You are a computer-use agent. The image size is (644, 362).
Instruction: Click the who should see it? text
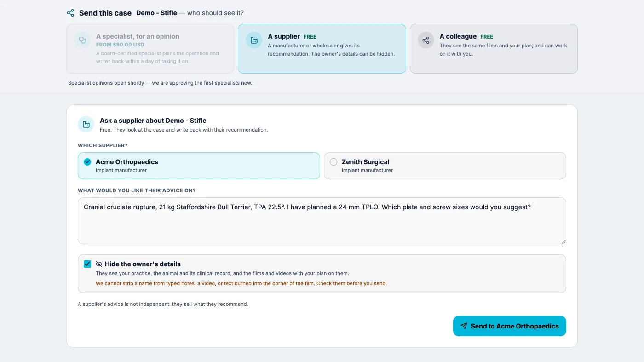click(x=216, y=13)
